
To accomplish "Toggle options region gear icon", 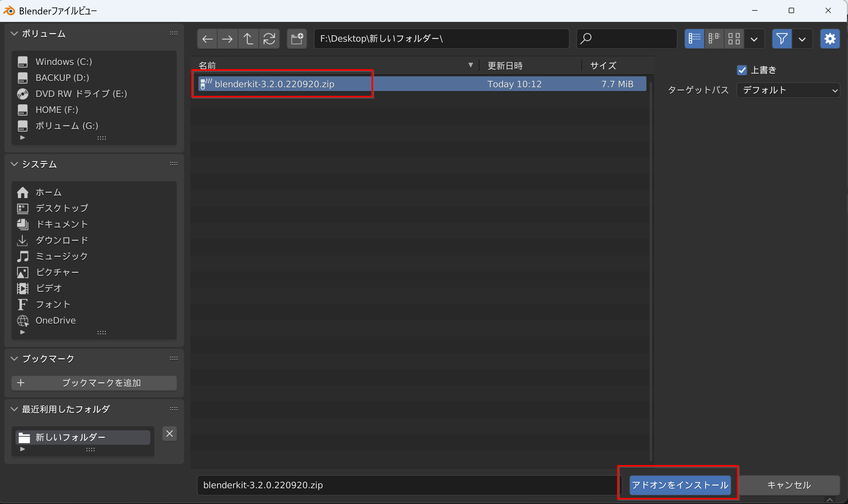I will [x=830, y=39].
